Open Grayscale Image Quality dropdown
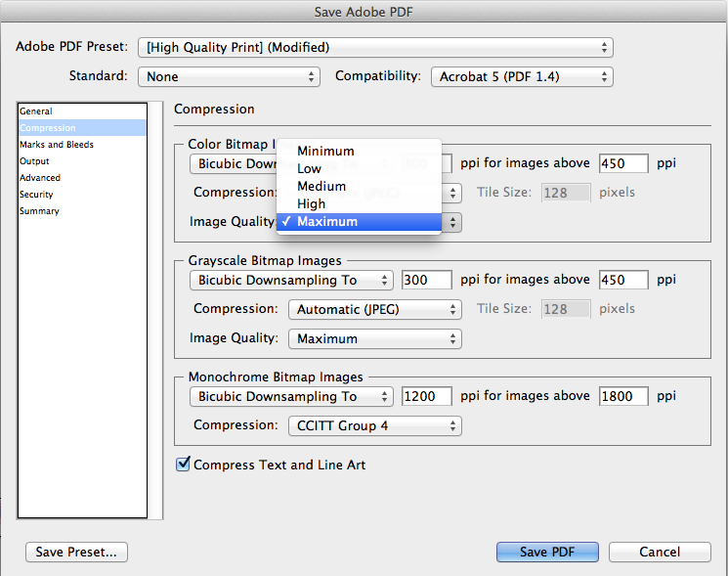This screenshot has width=728, height=576. [x=374, y=339]
